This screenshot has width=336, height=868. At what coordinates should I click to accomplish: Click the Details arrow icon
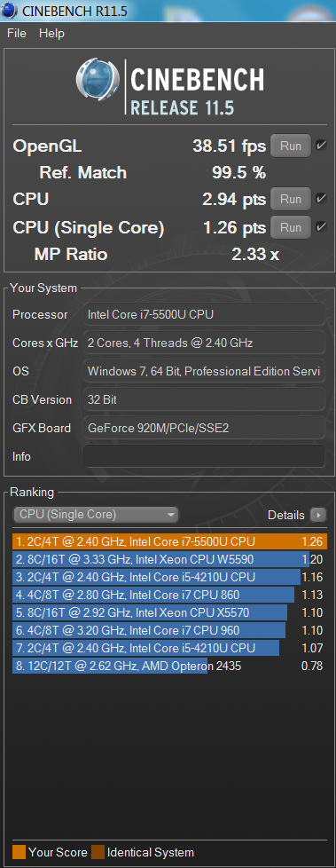tap(317, 515)
